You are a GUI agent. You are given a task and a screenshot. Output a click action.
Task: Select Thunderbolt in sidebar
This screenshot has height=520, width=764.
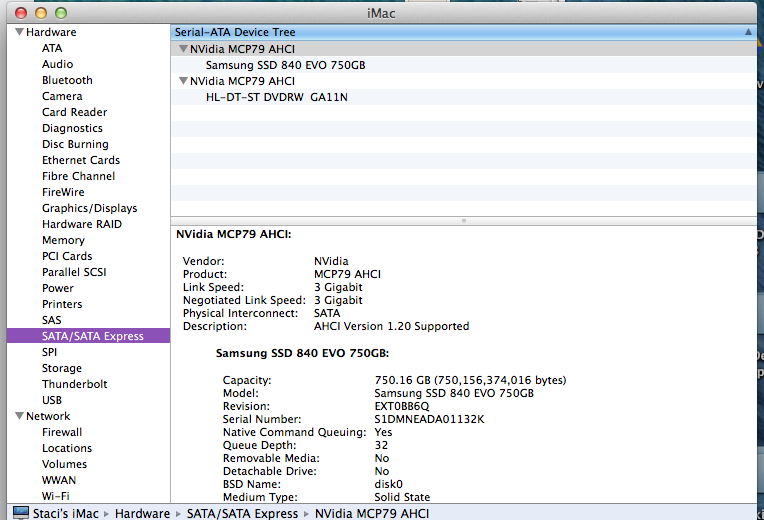click(x=75, y=385)
